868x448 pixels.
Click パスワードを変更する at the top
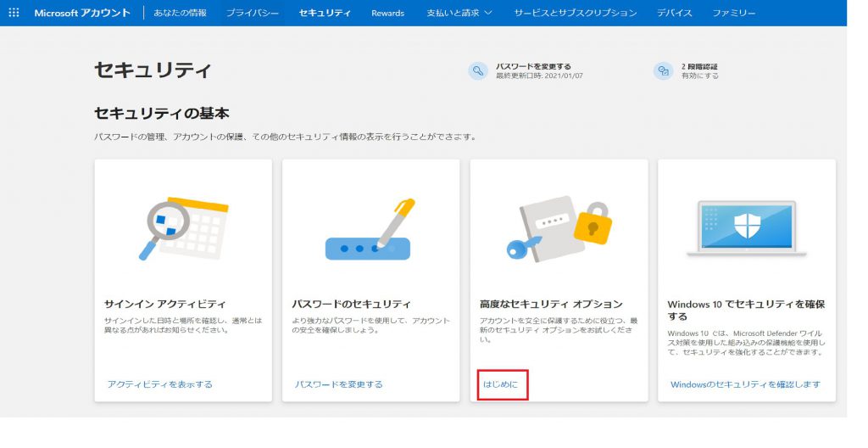point(533,66)
